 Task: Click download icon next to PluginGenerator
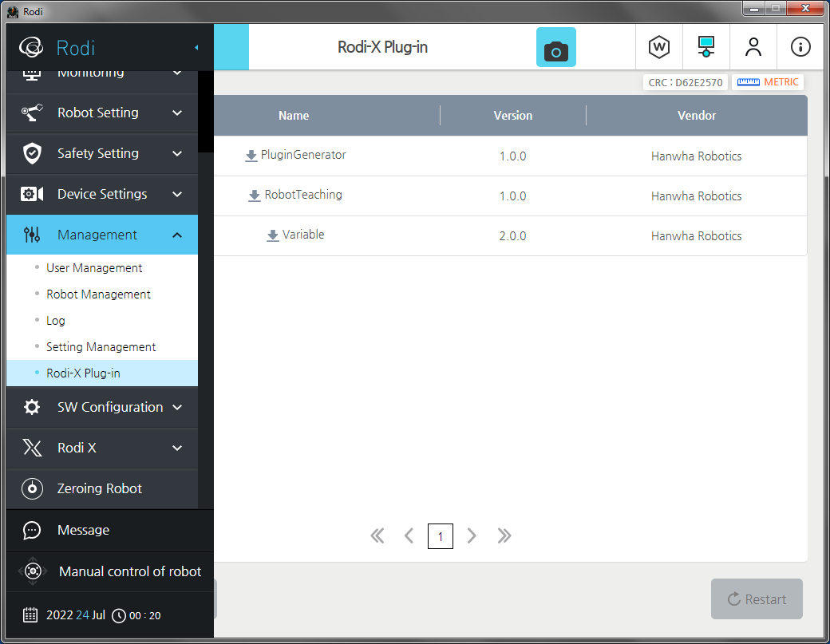(251, 156)
